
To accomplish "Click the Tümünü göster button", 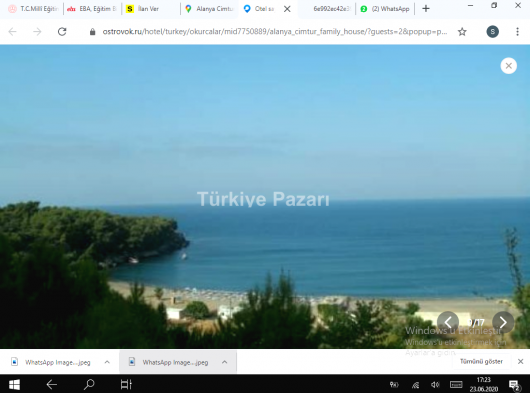I will point(481,362).
